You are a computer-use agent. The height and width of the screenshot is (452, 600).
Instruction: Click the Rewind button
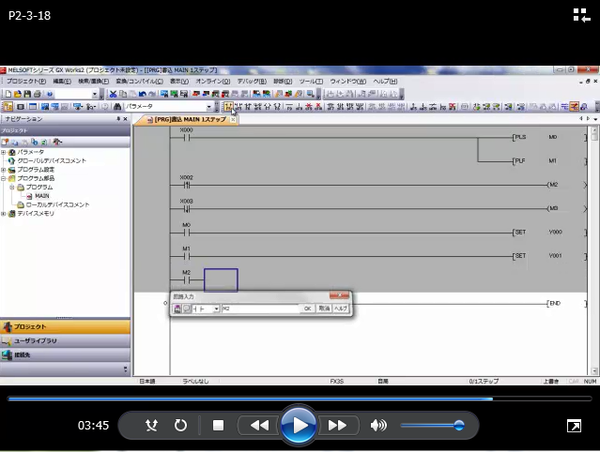[259, 425]
